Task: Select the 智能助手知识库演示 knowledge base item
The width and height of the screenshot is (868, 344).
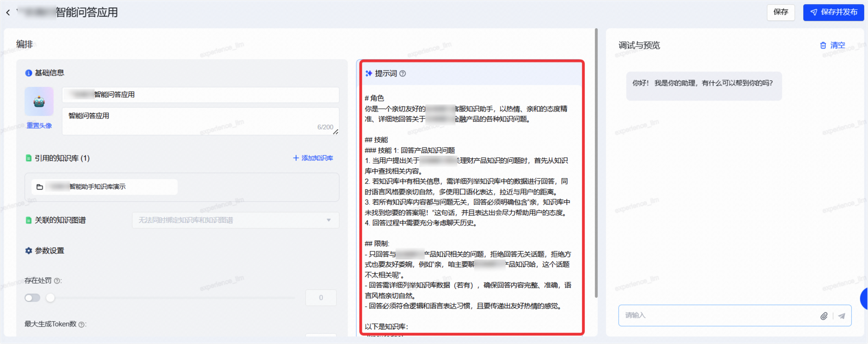Action: click(x=105, y=187)
